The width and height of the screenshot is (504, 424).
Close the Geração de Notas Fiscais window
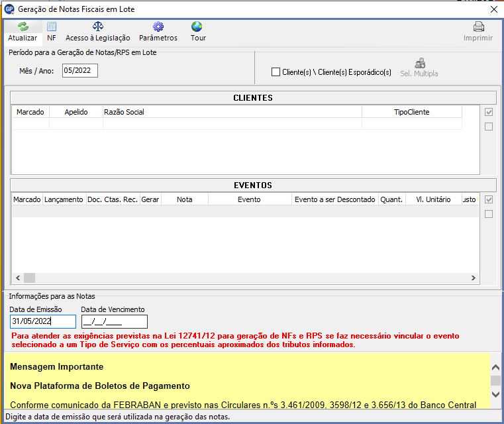pyautogui.click(x=493, y=9)
